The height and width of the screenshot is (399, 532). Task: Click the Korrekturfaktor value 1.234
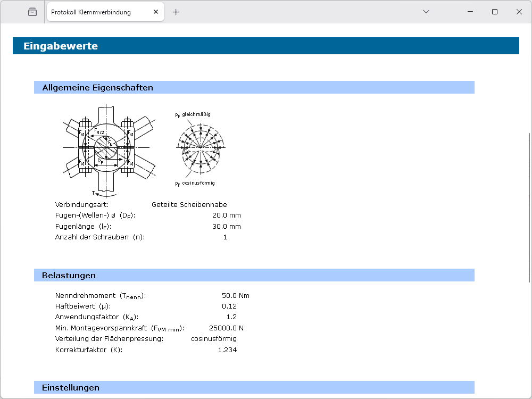[227, 350]
